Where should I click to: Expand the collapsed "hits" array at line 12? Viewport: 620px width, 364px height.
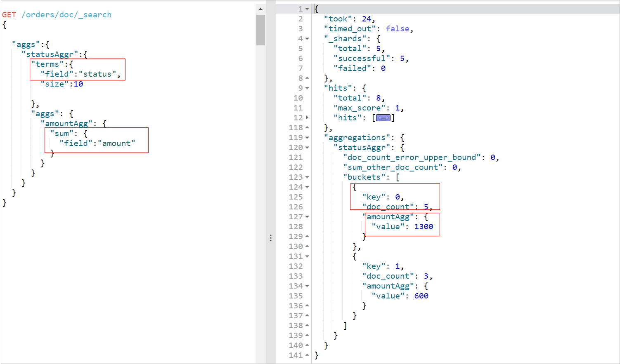point(307,118)
